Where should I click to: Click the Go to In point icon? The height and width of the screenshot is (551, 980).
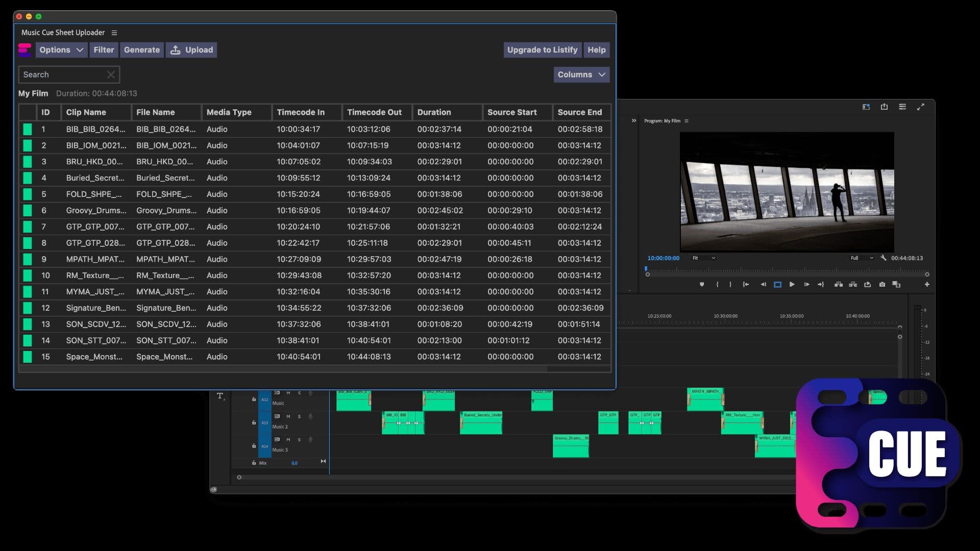(x=746, y=285)
